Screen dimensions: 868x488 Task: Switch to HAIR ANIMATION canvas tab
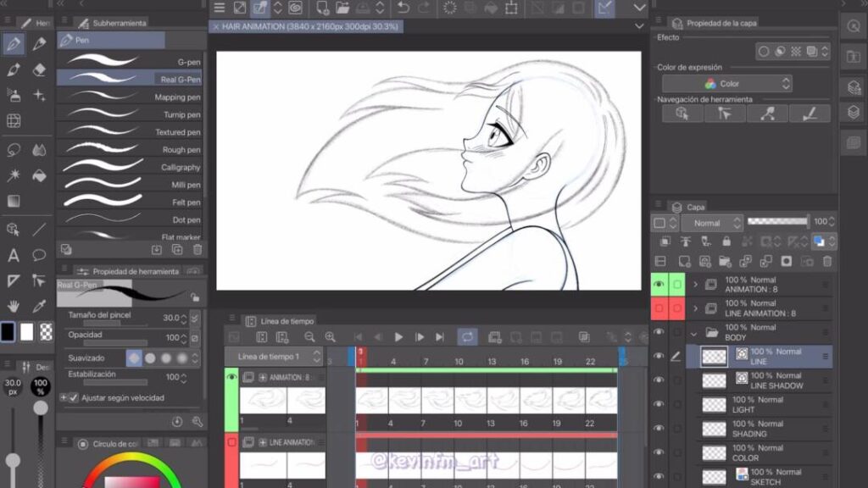pyautogui.click(x=306, y=26)
